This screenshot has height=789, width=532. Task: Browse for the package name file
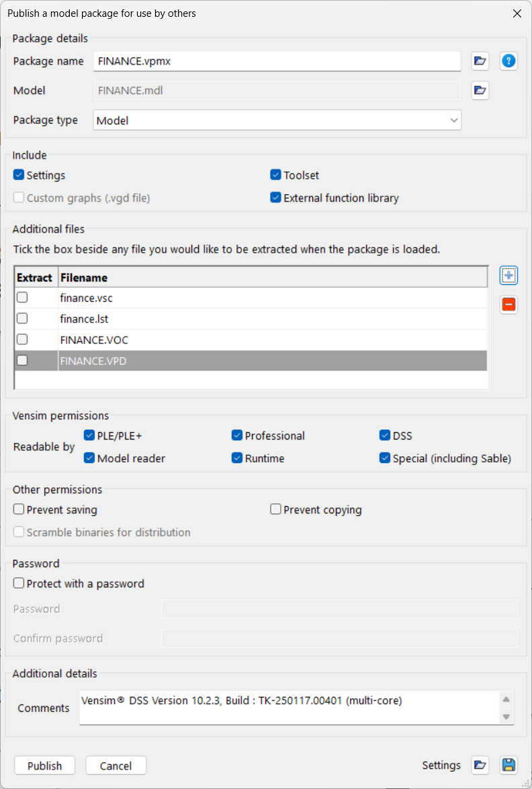tap(480, 61)
